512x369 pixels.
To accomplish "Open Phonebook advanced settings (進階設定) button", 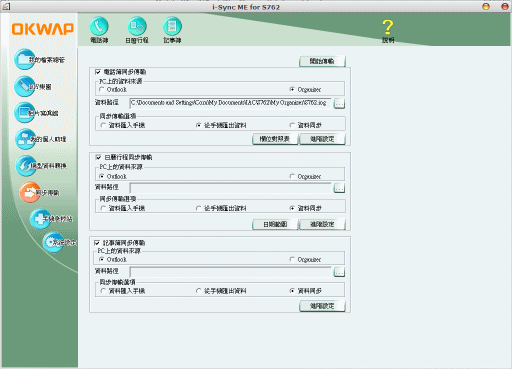I will (322, 139).
